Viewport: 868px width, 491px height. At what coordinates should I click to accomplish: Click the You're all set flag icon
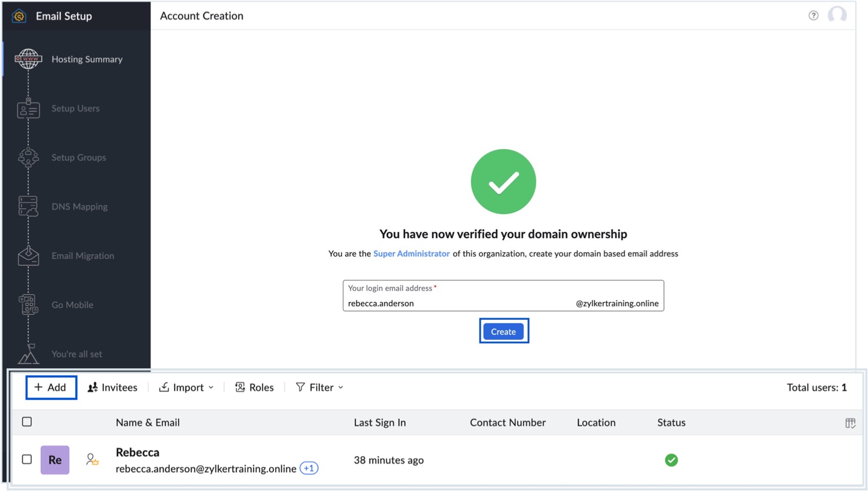(28, 354)
